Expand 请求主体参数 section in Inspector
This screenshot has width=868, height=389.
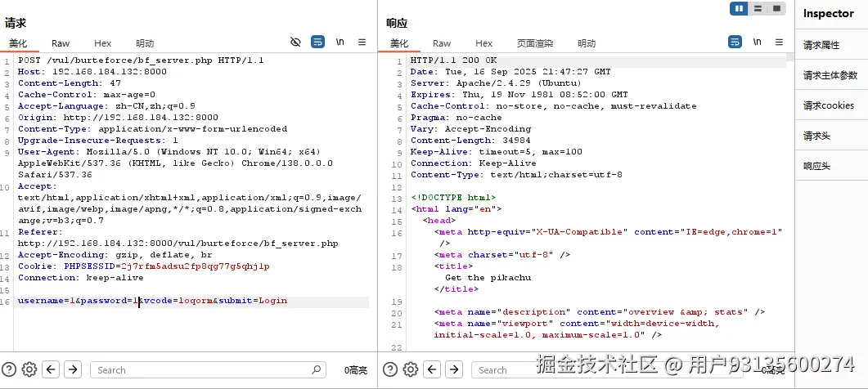831,75
